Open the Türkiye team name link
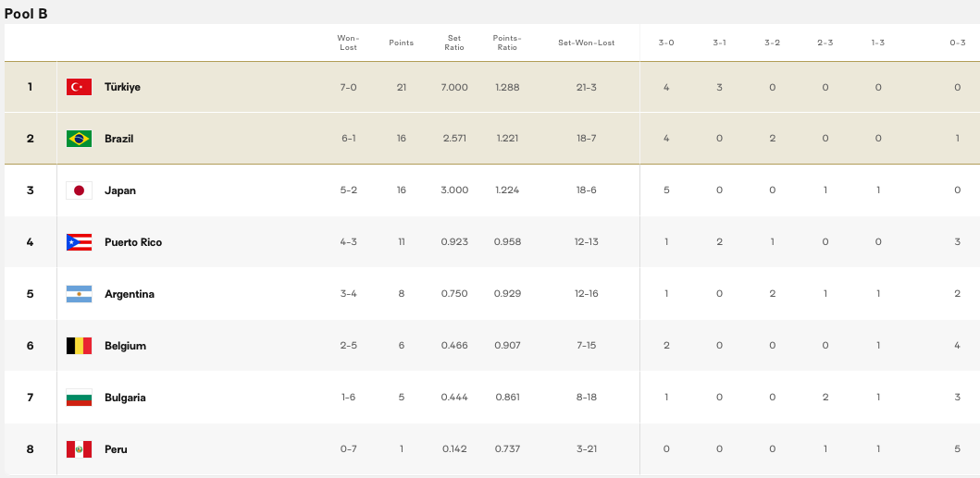The image size is (980, 478). click(x=122, y=87)
